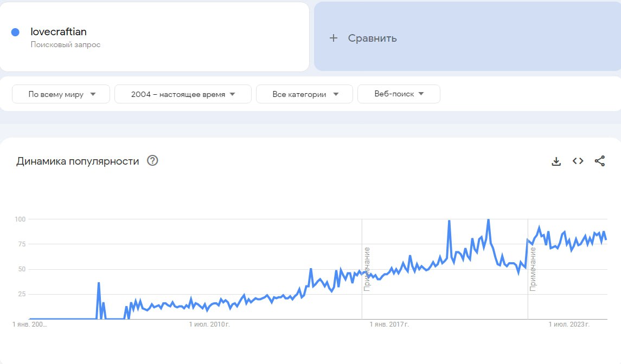Share the popularity chart
621x364 pixels.
point(599,161)
